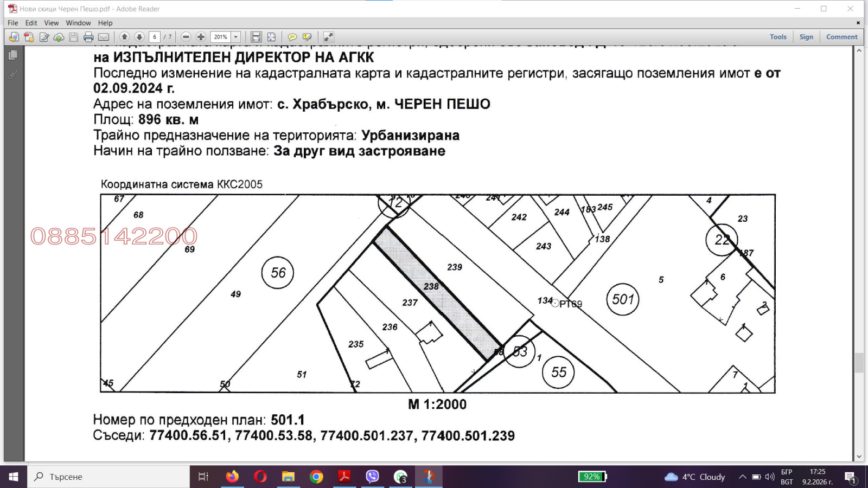Toggle fit one full page view

[271, 37]
